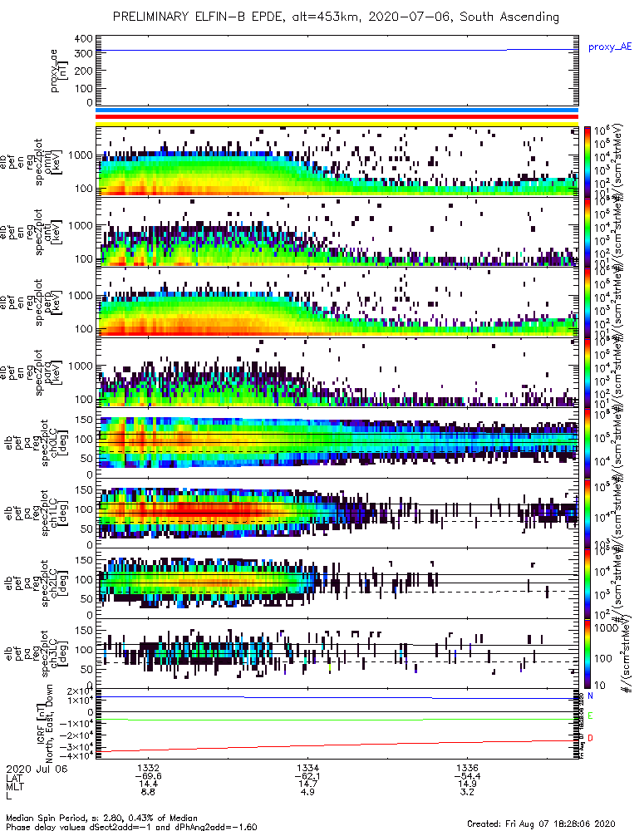The image size is (644, 831).
Task: Click the ch0LC pitch-angle spectrogram panel
Action: coord(337,443)
